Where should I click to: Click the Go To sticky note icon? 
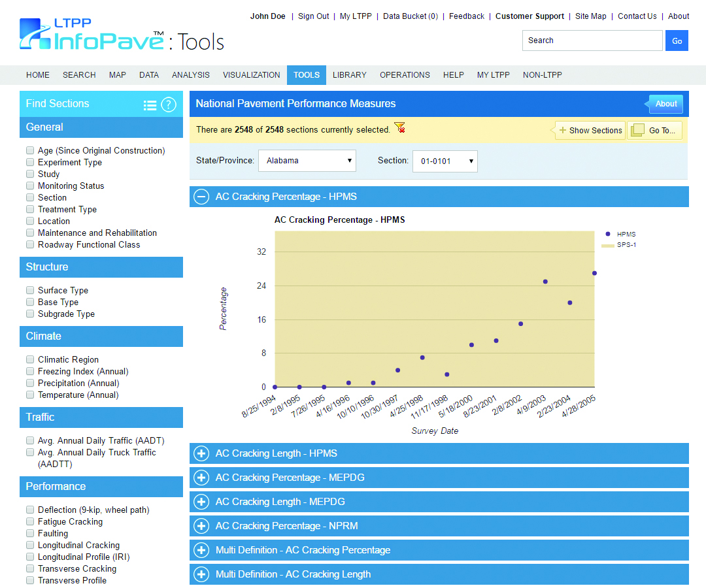pos(637,131)
